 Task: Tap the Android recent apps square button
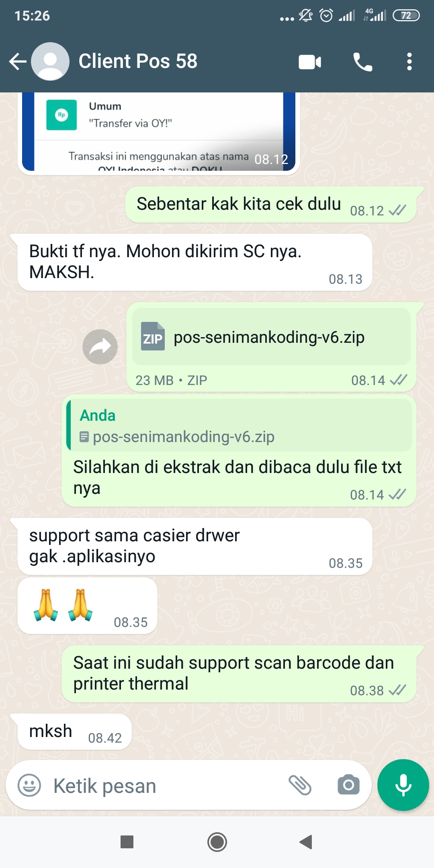[127, 842]
